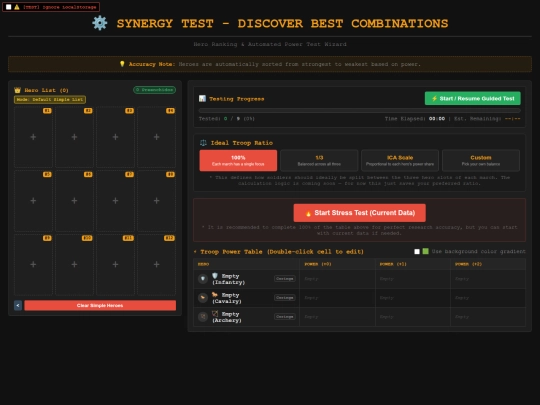540x405 pixels.
Task: Click the small button in the Infantry row
Action: pyautogui.click(x=284, y=279)
